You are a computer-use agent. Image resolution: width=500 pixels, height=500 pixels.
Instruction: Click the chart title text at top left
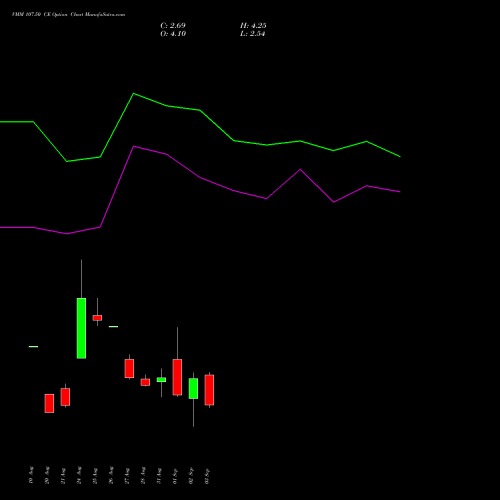click(x=68, y=15)
